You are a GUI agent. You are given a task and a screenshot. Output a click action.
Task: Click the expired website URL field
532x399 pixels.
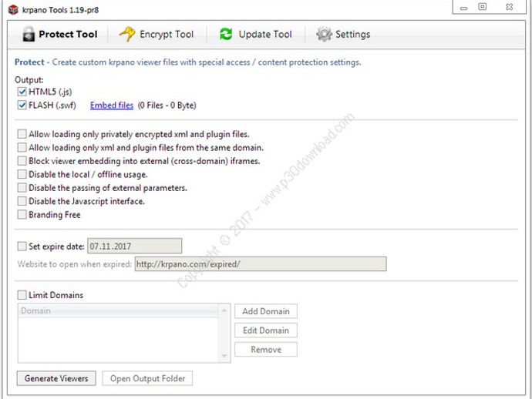[261, 264]
